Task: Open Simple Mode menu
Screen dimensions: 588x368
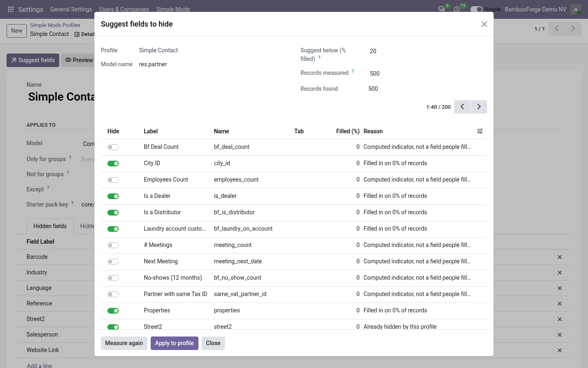Action: 173,9
